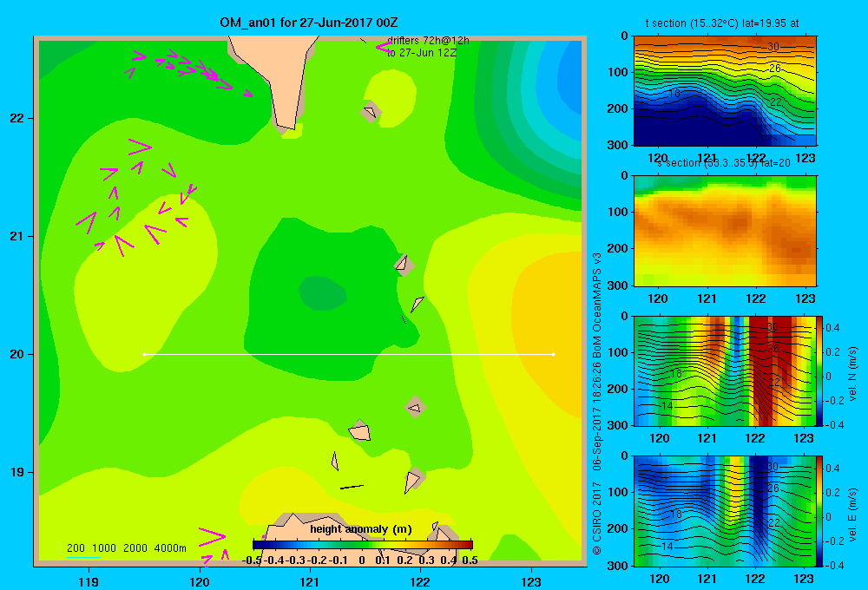868x590 pixels.
Task: Select the salinity section panel
Action: 725,231
